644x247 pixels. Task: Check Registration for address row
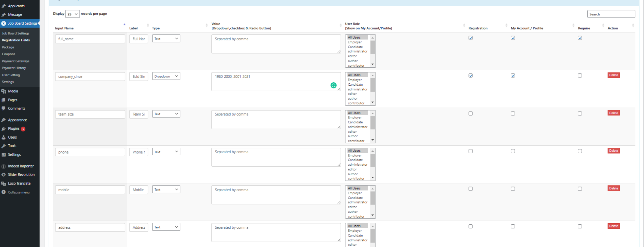pyautogui.click(x=471, y=226)
